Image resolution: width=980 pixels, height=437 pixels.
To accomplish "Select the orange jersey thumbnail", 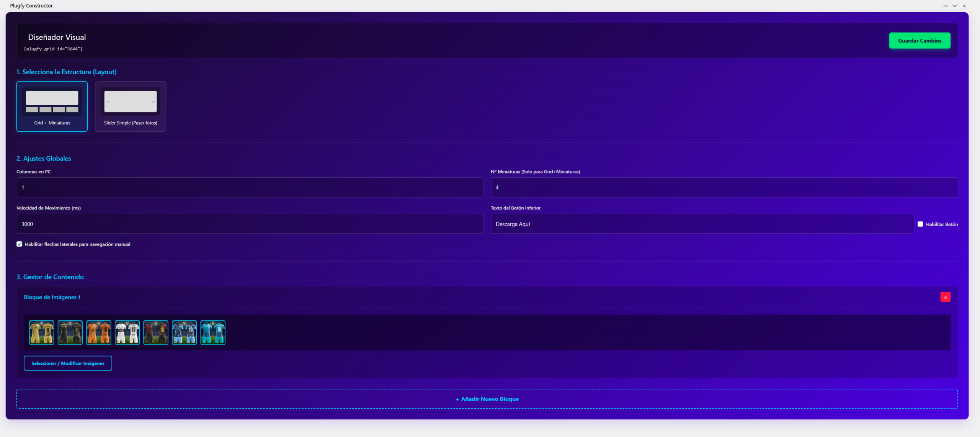I will click(99, 332).
